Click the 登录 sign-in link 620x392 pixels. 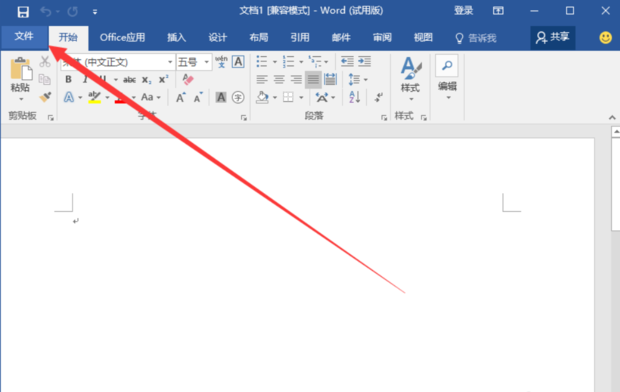point(463,11)
